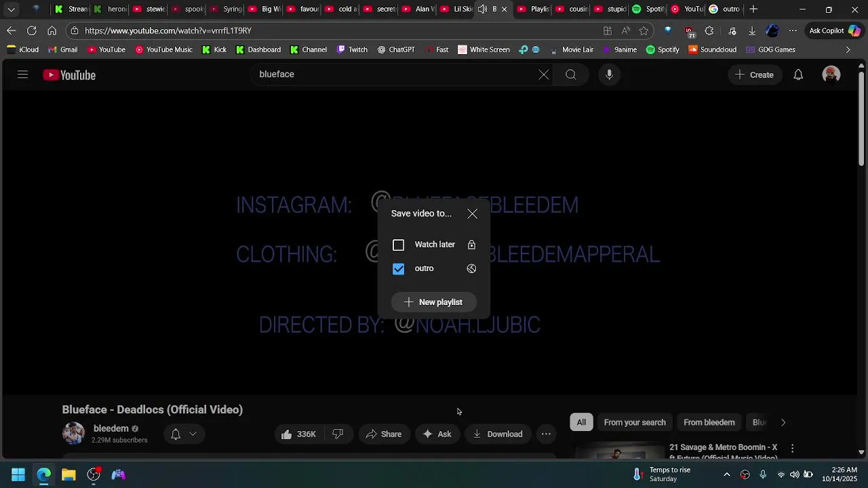Image resolution: width=868 pixels, height=488 pixels.
Task: Close the Save video to dialog
Action: coord(473,214)
